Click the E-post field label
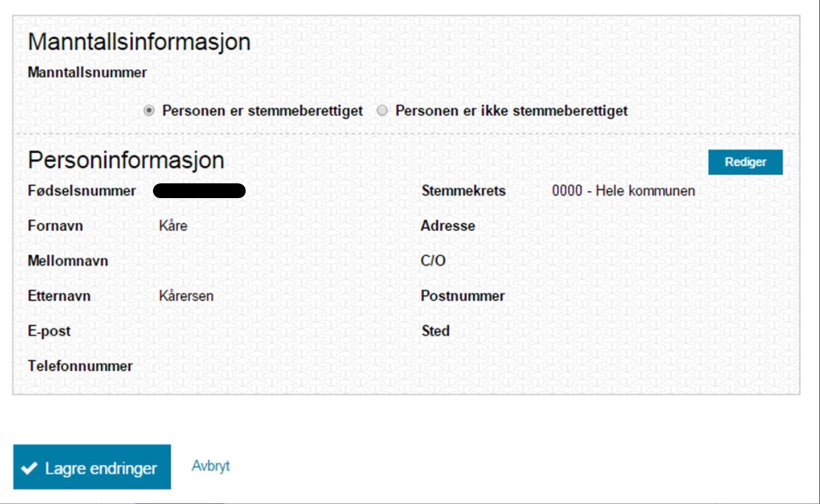This screenshot has height=504, width=820. 49,331
